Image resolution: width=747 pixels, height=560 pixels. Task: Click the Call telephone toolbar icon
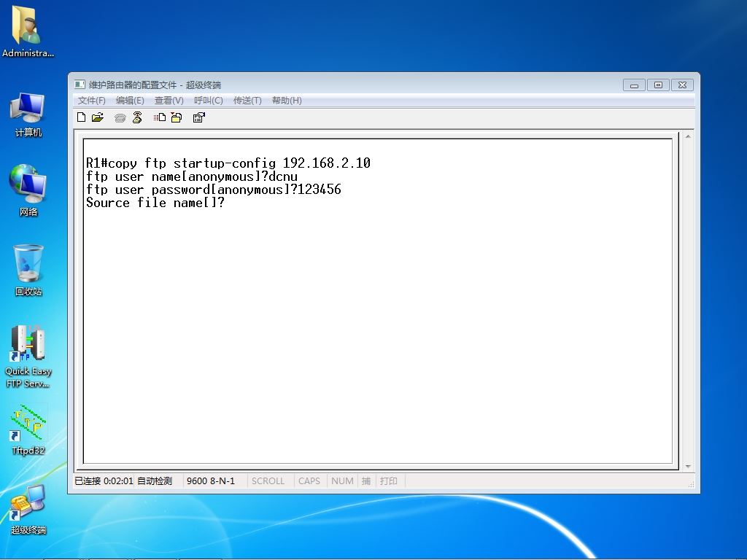click(x=120, y=117)
